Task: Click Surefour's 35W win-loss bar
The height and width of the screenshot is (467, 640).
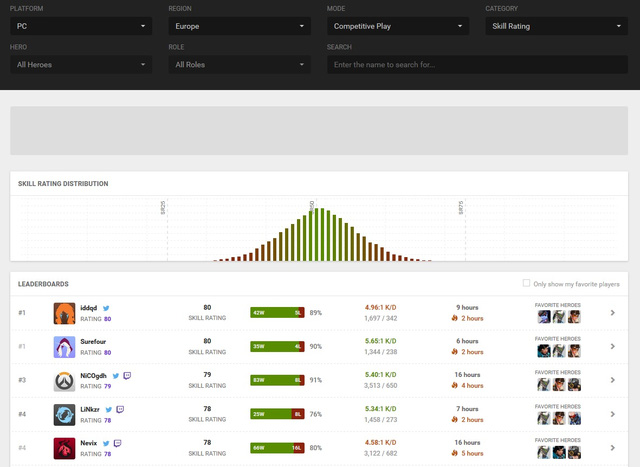Action: pos(277,347)
